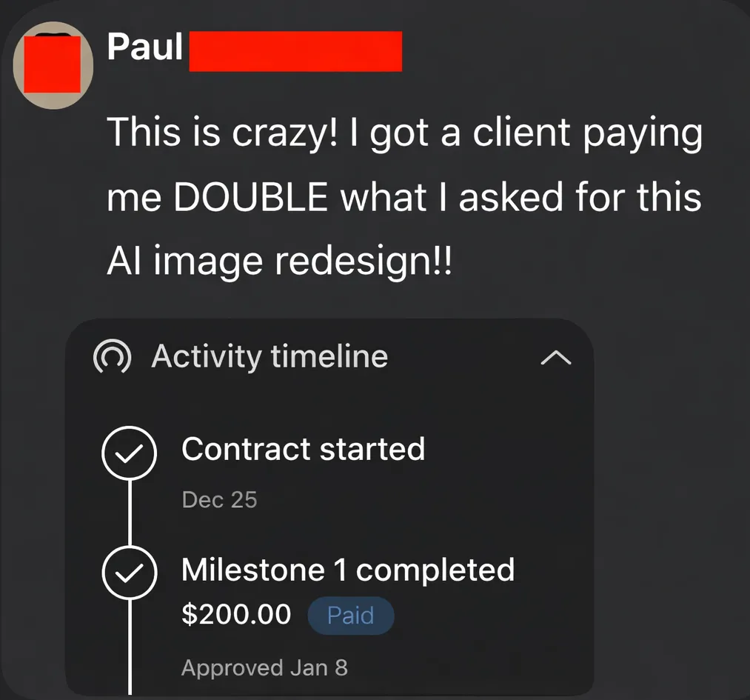Viewport: 750px width, 700px height.
Task: Select the Activity timeline header text
Action: 269,356
